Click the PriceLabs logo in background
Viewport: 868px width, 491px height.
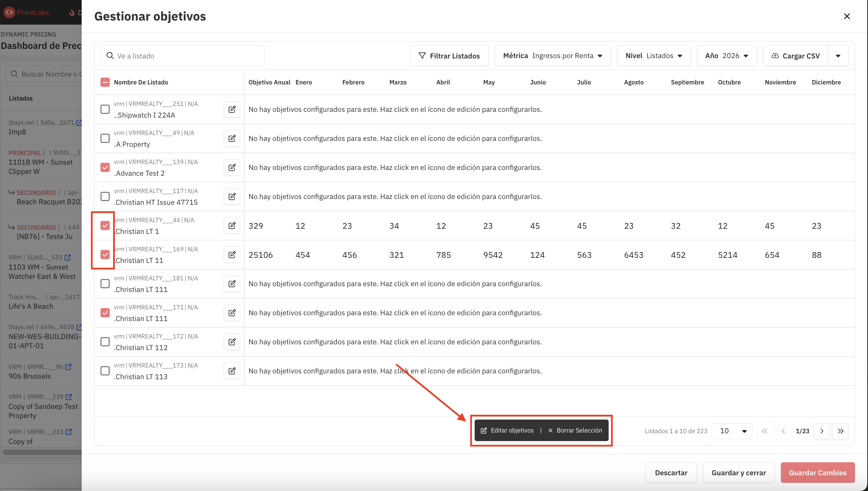click(27, 12)
